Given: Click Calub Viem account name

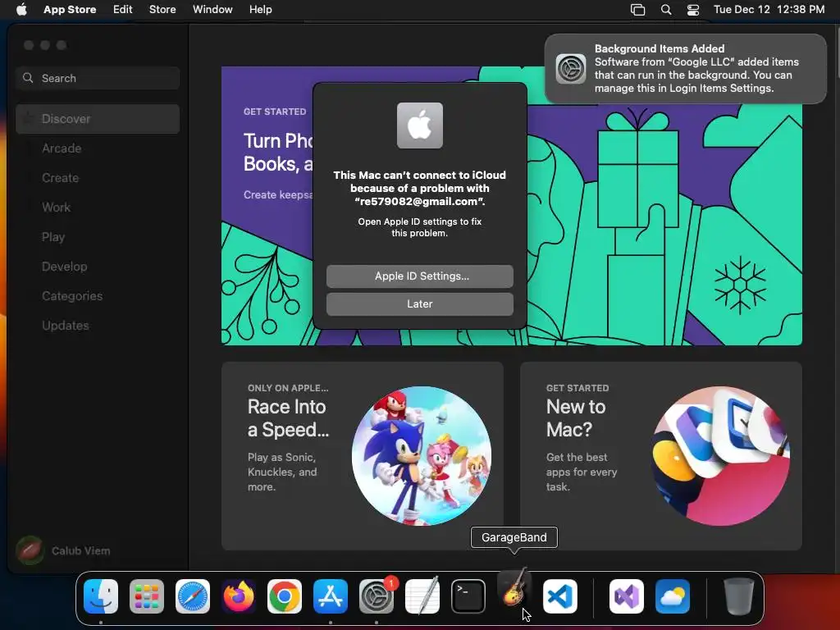Looking at the screenshot, I should 81,550.
